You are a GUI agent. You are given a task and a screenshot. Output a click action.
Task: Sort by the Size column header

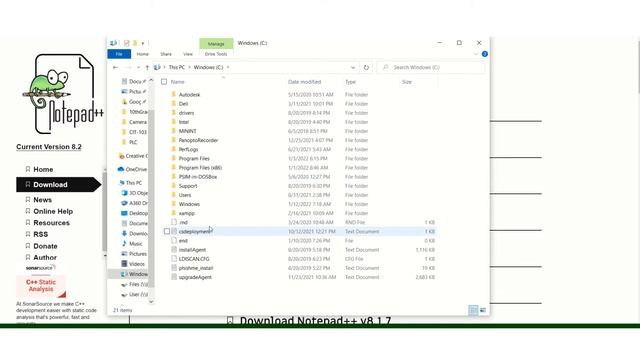(x=407, y=82)
